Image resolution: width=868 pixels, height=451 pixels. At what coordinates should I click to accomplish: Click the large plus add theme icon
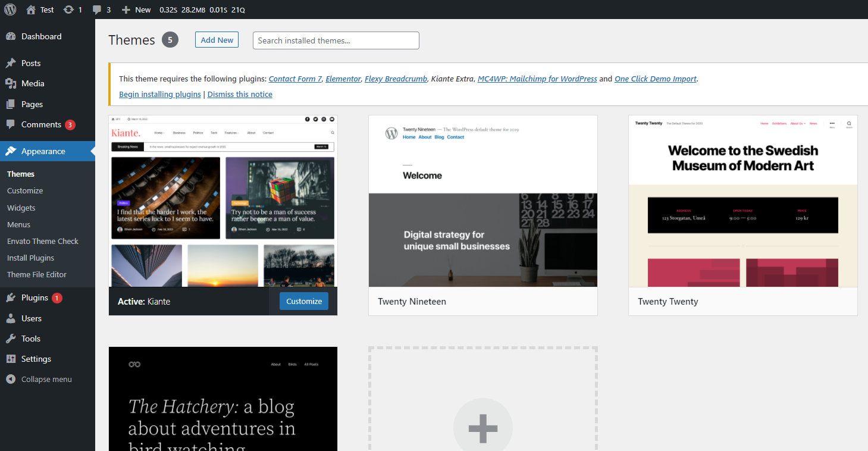coord(482,428)
